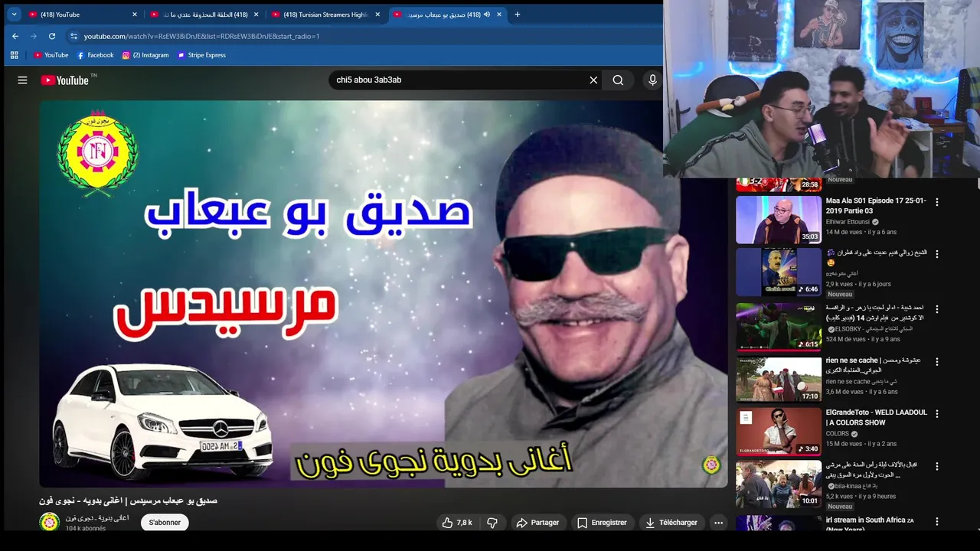Screen dimensions: 980x551
Task: Open the 'COLORS' channel name
Action: tap(837, 434)
